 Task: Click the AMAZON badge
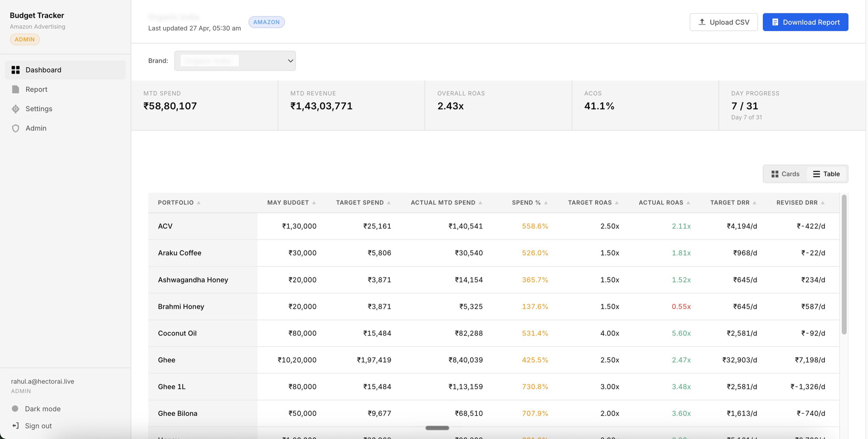tap(267, 22)
